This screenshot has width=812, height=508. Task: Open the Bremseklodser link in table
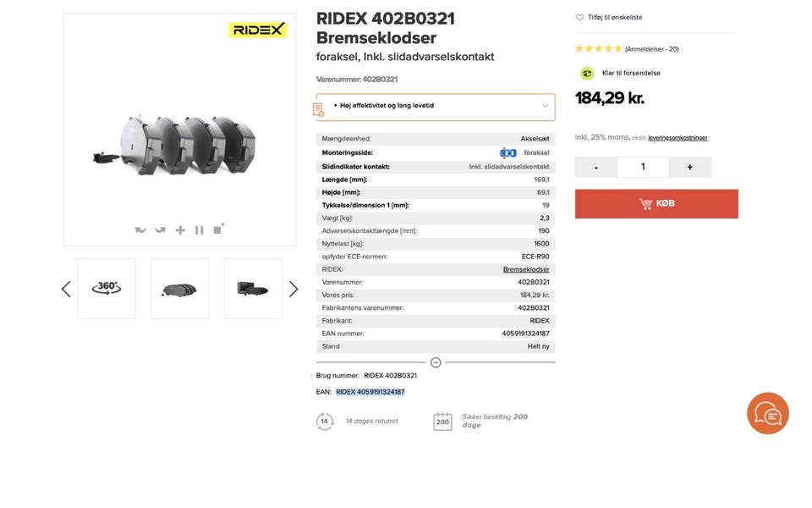point(526,269)
